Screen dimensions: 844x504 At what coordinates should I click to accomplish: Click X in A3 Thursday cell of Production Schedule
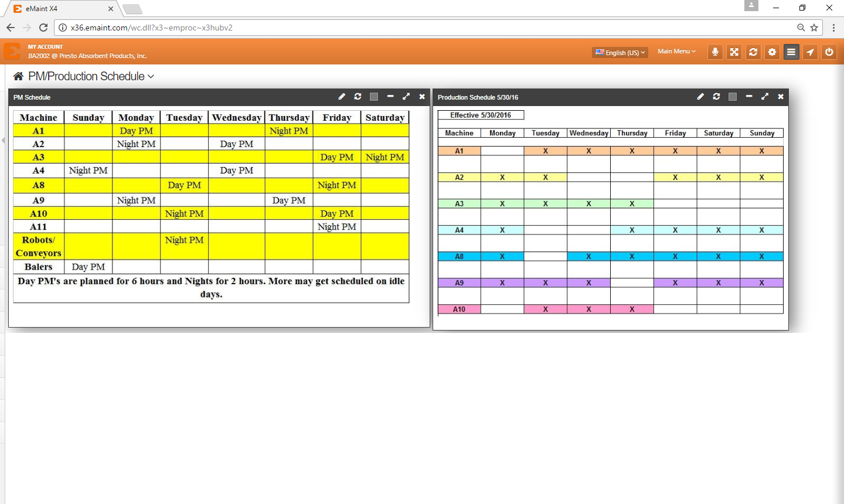point(632,204)
